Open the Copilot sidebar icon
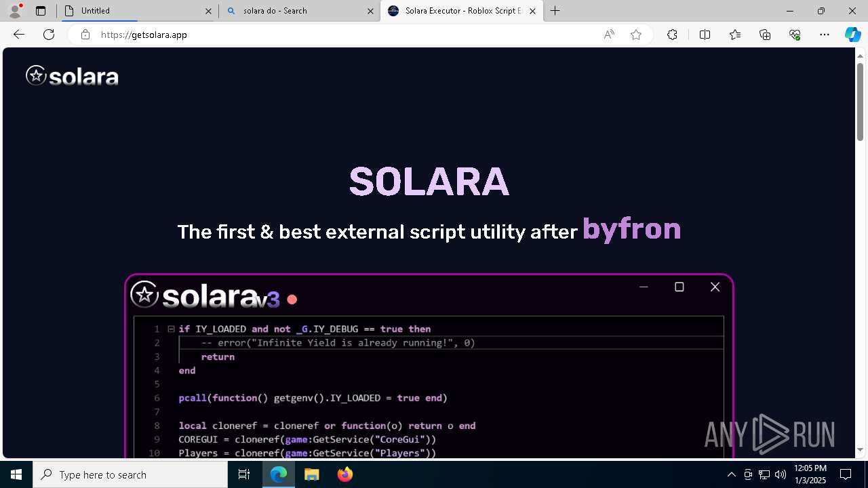The width and height of the screenshot is (868, 488). (x=852, y=35)
